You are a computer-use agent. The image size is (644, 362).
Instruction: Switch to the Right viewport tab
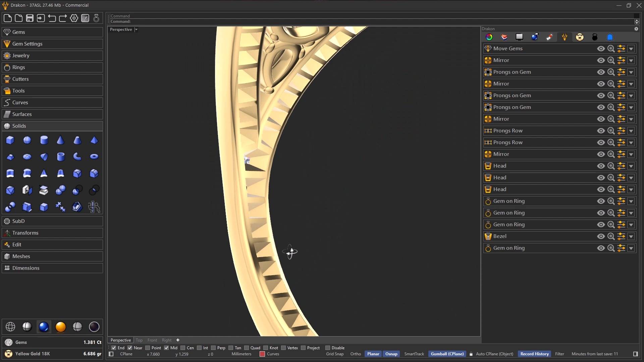167,340
